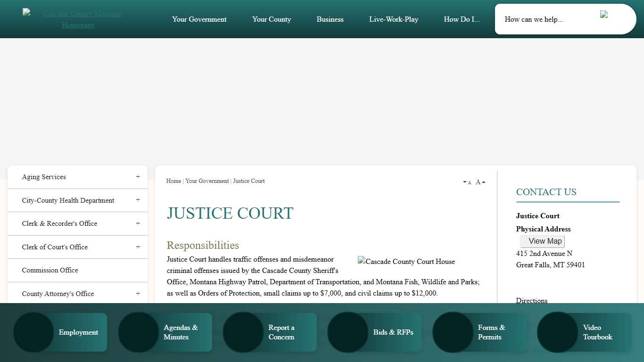Increase the page text size
This screenshot has height=362, width=644.
479,181
